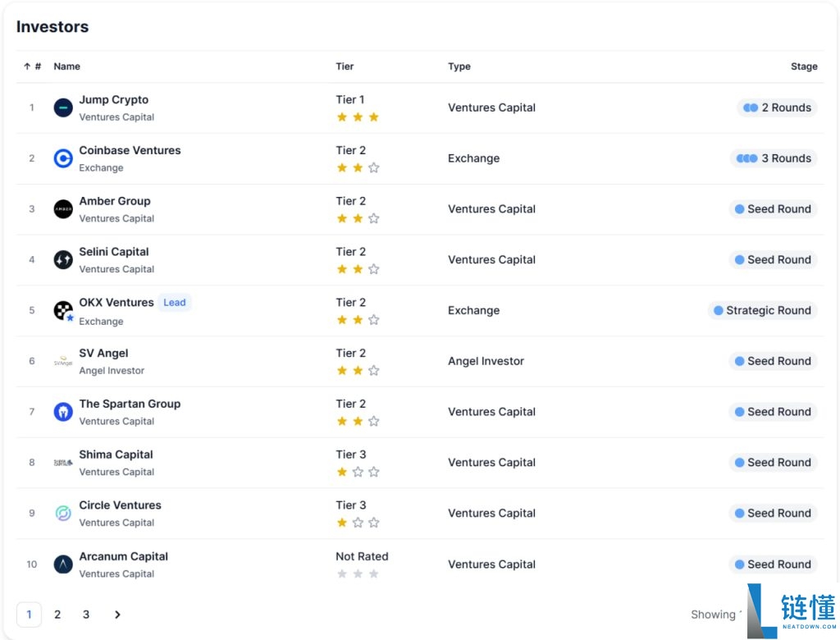Image resolution: width=840 pixels, height=640 pixels.
Task: Click the Lead badge next to OKX Ventures
Action: pos(175,302)
